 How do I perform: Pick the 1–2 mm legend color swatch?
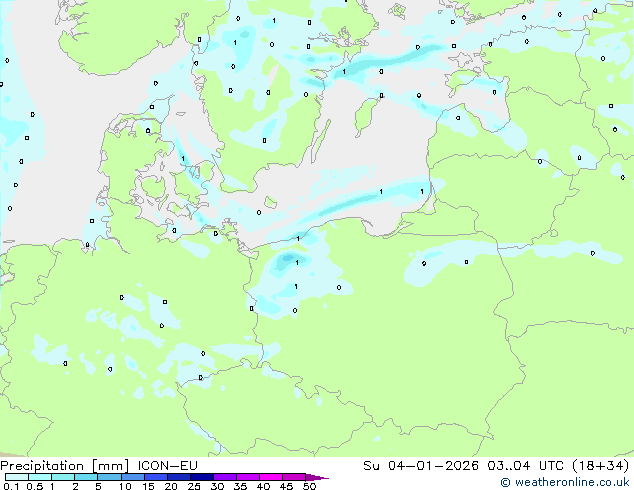pyautogui.click(x=63, y=477)
